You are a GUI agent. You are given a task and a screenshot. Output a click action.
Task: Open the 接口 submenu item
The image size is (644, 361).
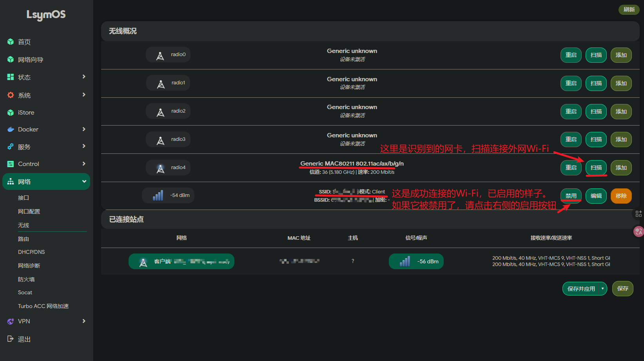(x=24, y=198)
